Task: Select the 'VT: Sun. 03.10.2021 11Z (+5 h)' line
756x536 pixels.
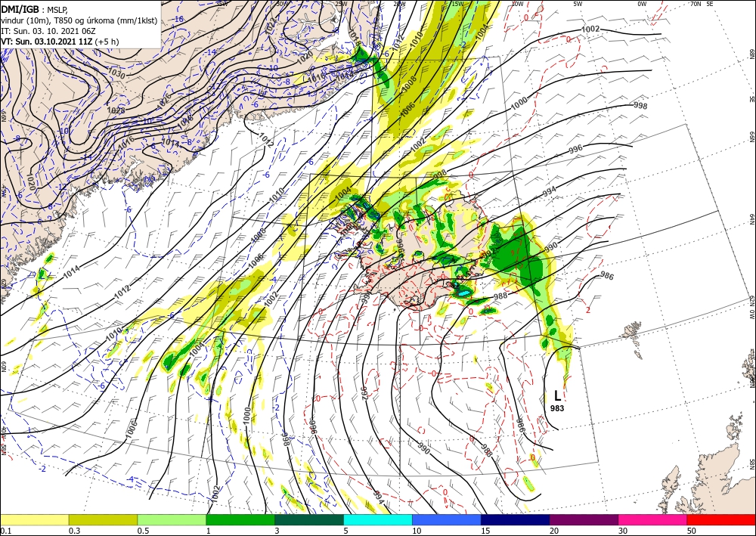Action: tap(60, 42)
